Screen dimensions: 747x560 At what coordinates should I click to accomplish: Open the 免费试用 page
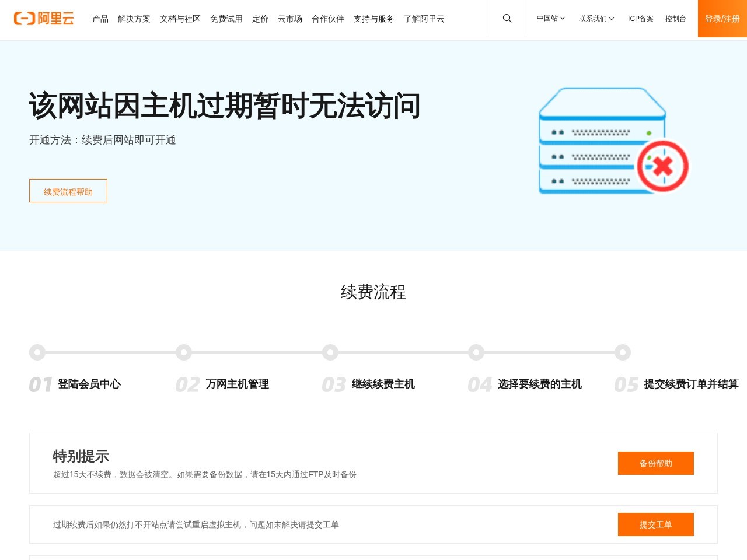(x=226, y=19)
